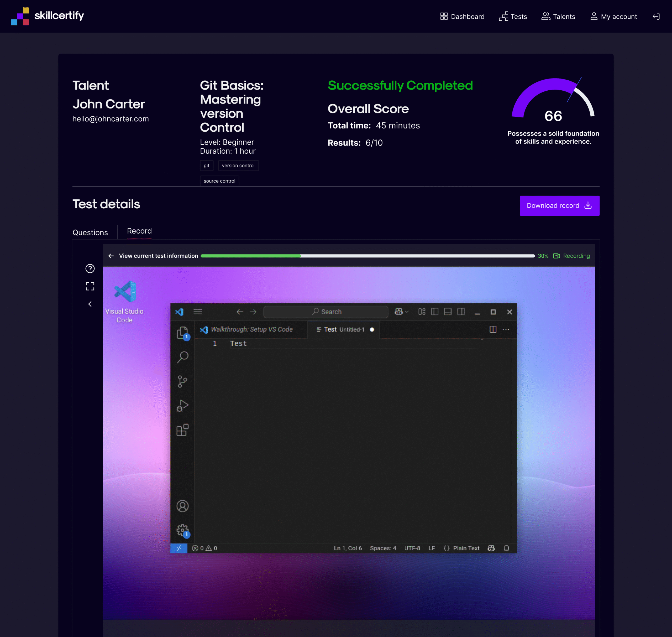The height and width of the screenshot is (637, 672).
Task: Switch to the Questions tab
Action: point(90,232)
